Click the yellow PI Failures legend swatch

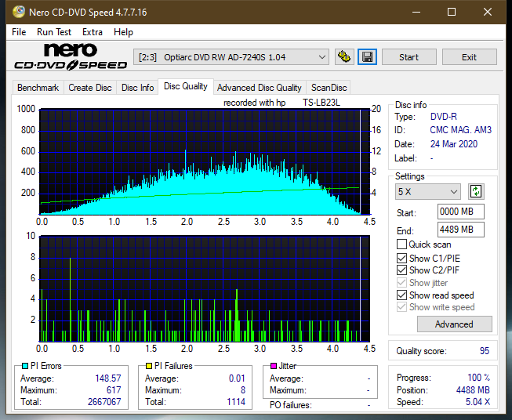pos(149,366)
